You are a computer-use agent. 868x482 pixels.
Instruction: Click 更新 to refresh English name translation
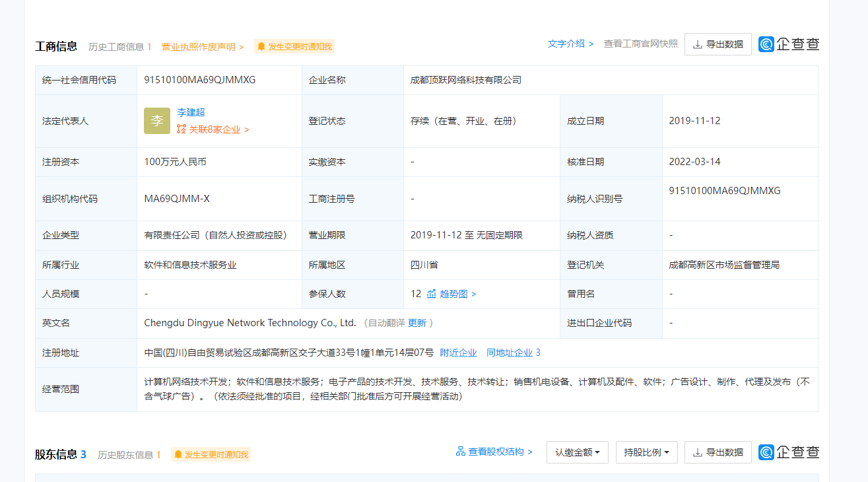click(417, 323)
